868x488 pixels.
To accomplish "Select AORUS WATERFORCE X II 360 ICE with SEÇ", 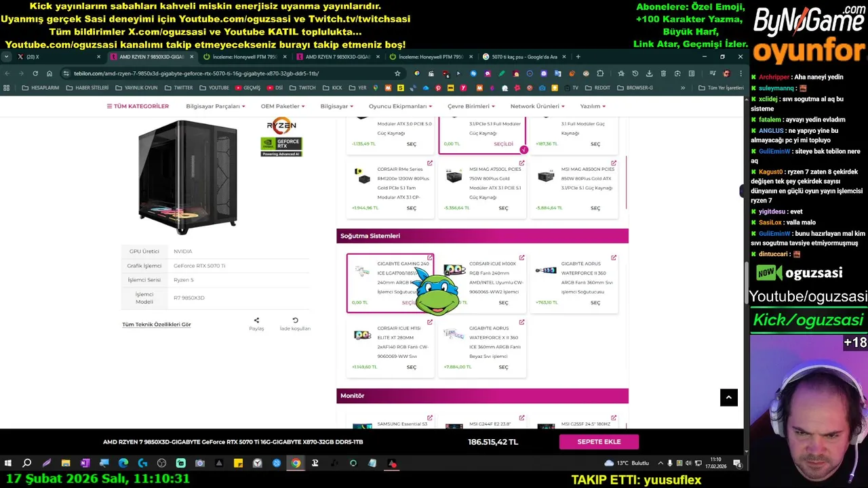I will [x=503, y=367].
